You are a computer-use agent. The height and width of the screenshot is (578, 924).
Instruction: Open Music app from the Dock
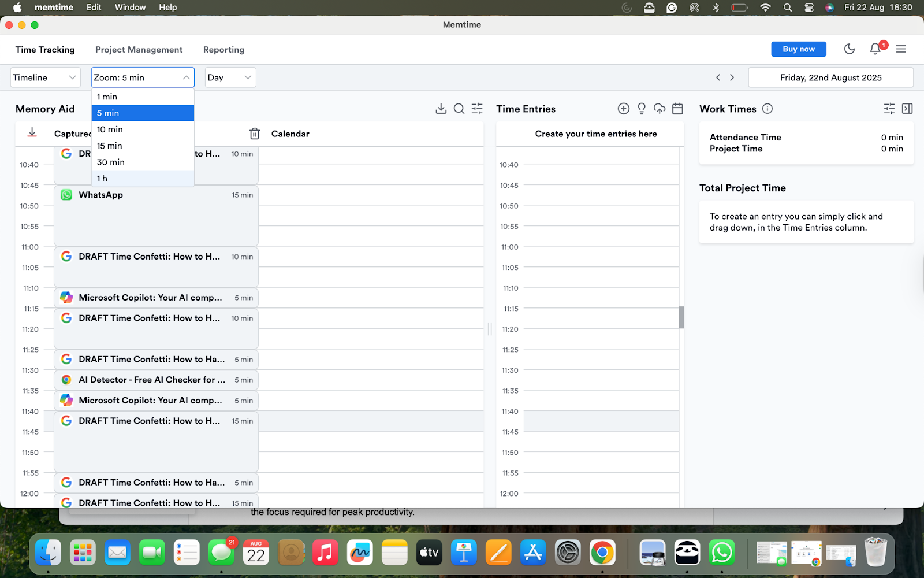tap(325, 553)
